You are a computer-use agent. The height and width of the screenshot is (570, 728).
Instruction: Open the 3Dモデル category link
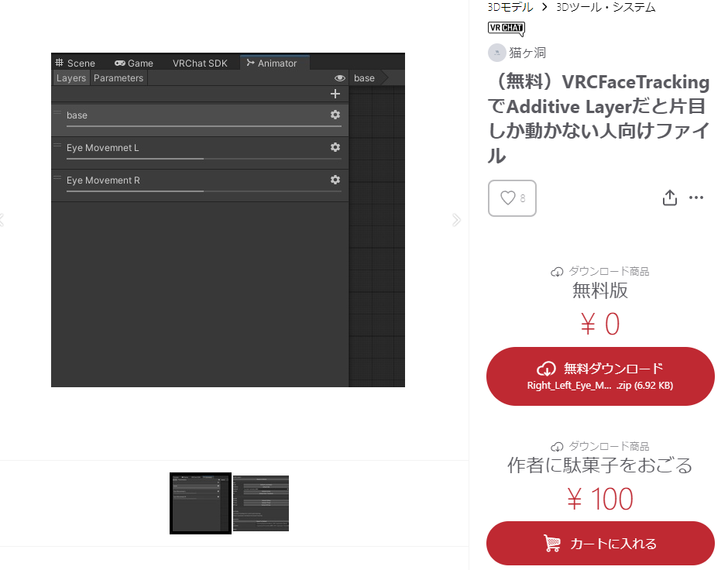click(x=510, y=7)
